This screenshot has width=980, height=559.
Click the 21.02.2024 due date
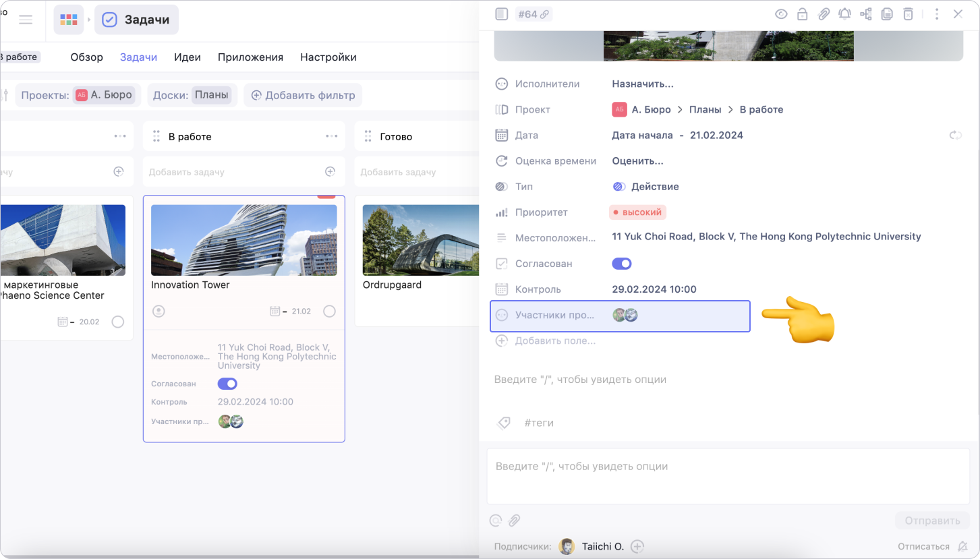tap(716, 135)
